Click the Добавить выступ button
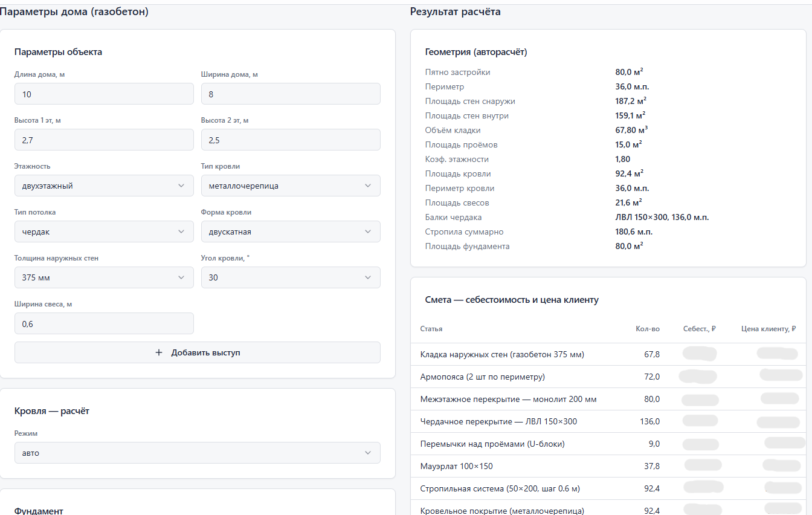The height and width of the screenshot is (515, 812). tap(198, 352)
